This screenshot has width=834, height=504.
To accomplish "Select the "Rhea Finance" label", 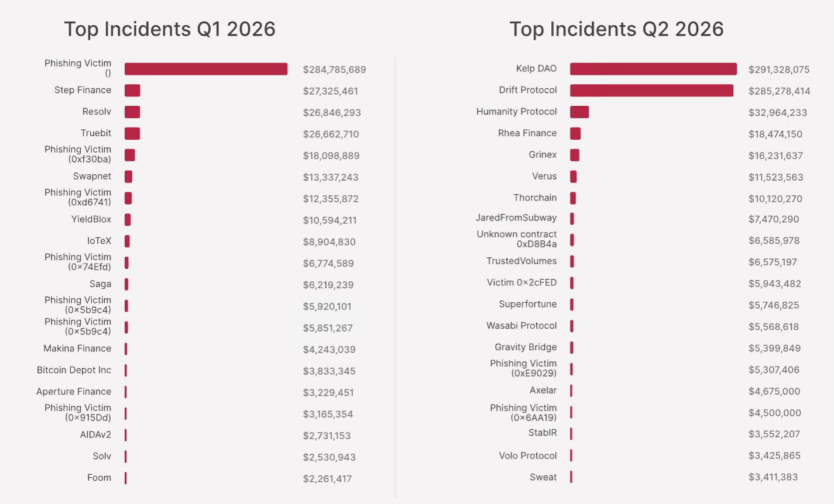I will [527, 133].
